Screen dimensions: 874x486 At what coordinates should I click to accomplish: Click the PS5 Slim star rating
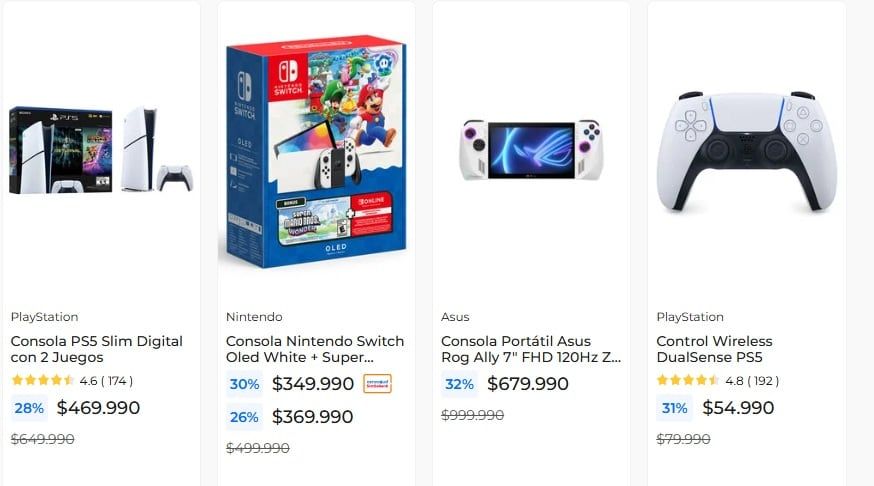coord(43,381)
